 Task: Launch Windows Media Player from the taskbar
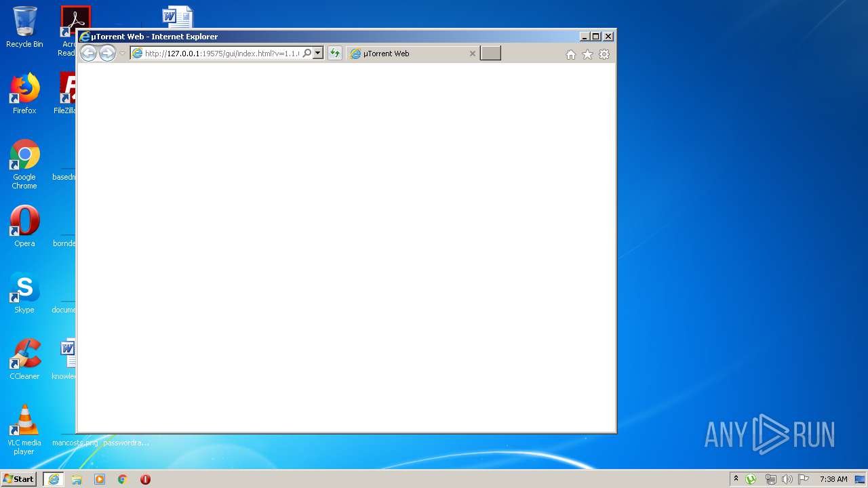tap(100, 479)
